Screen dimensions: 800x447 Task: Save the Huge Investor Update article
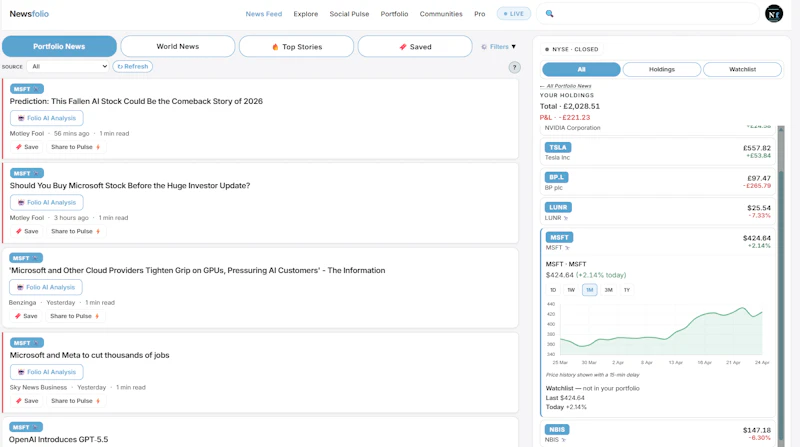point(27,231)
